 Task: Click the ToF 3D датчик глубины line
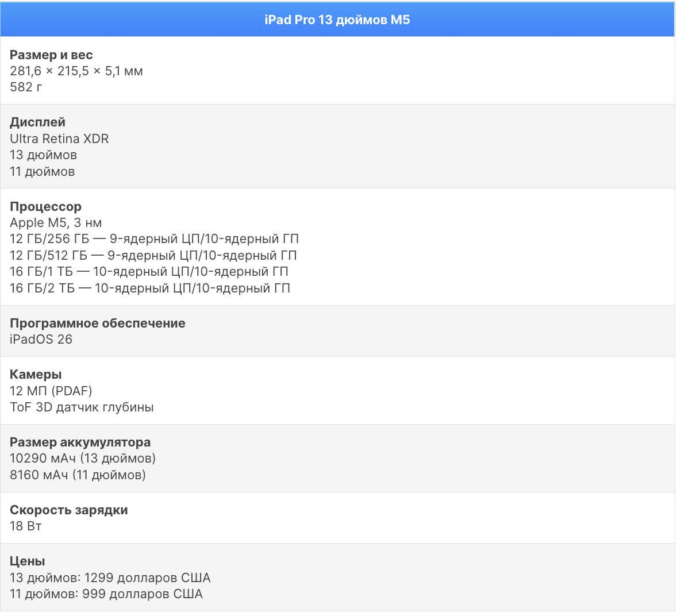click(82, 407)
